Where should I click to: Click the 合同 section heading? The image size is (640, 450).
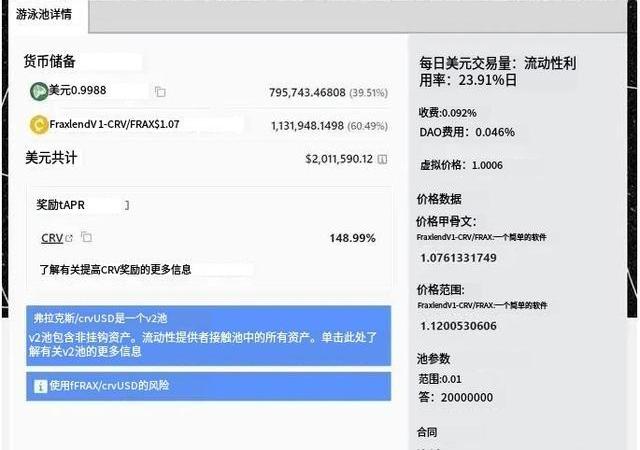pos(427,432)
